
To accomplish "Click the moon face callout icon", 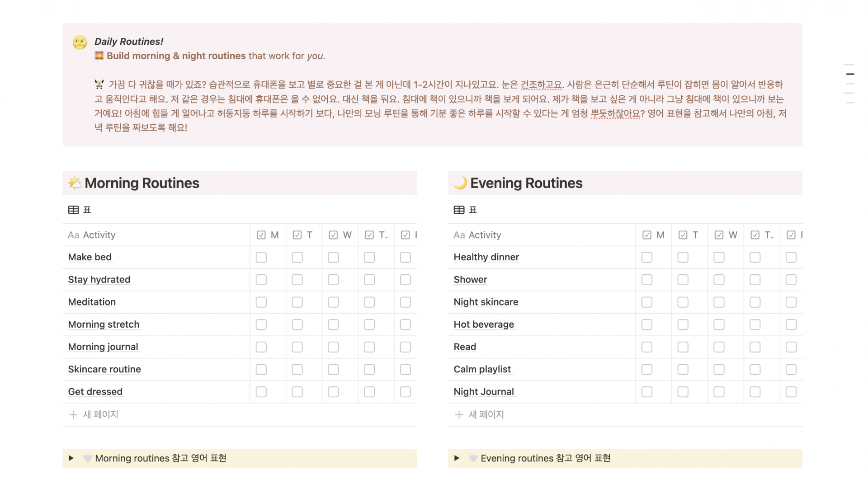I will point(80,42).
